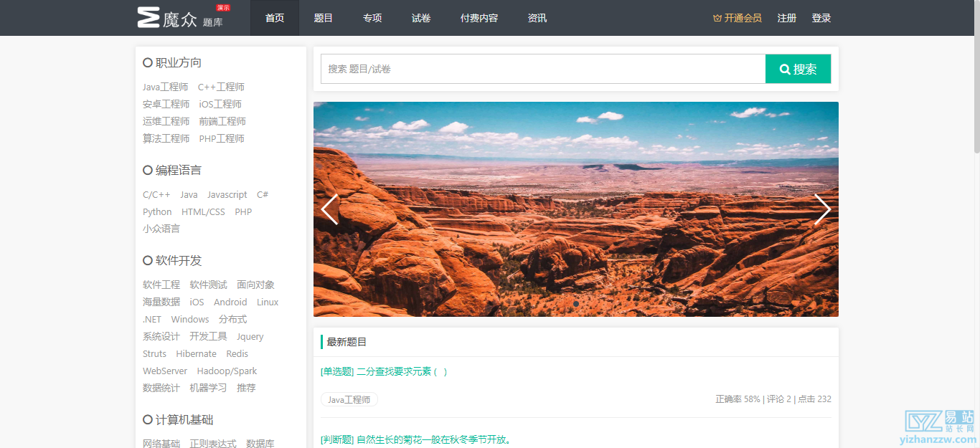Click the carousel right arrow
980x448 pixels.
[822, 209]
